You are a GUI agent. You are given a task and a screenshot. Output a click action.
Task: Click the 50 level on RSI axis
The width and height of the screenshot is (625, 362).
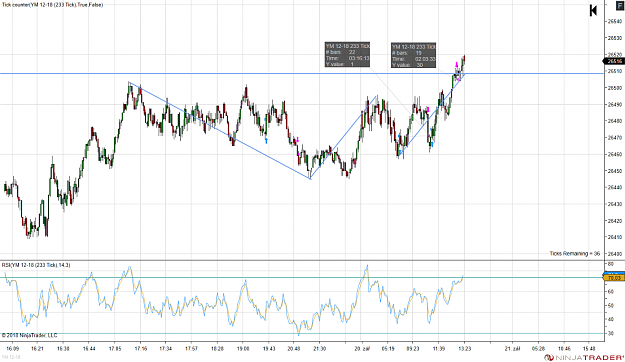tap(610, 305)
